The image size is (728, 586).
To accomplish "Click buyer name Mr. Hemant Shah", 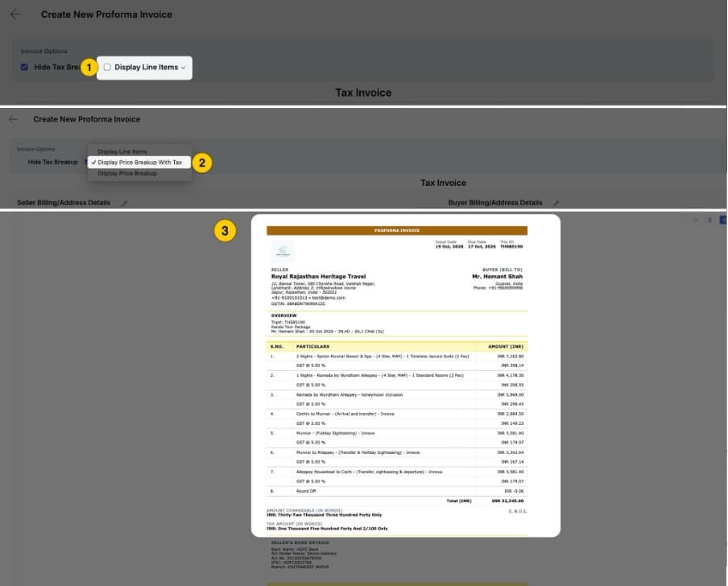I will [x=497, y=277].
